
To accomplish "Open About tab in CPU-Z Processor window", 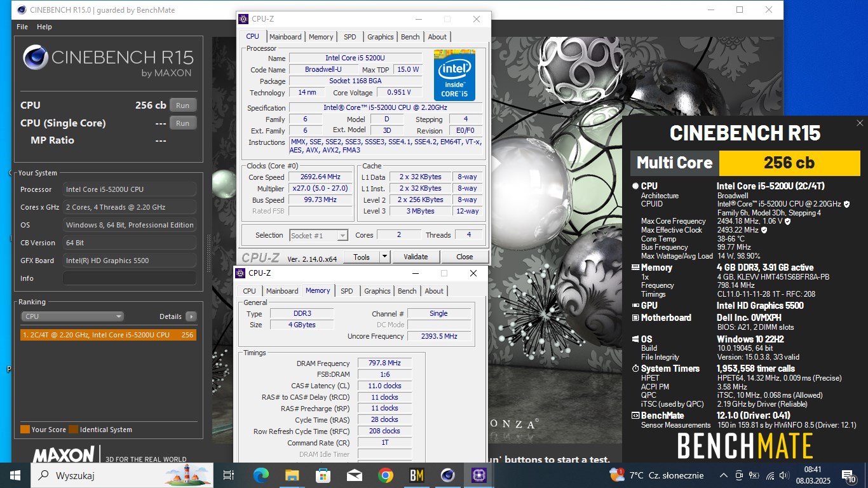I will tap(437, 37).
